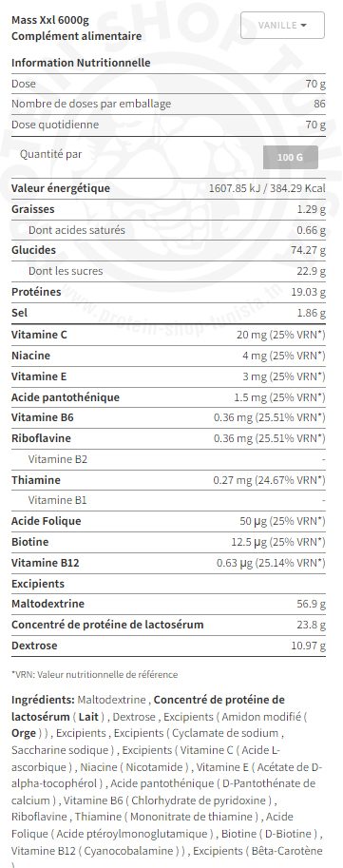The width and height of the screenshot is (343, 868).
Task: Click the dropdown caret next to VANILLE
Action: [x=304, y=26]
